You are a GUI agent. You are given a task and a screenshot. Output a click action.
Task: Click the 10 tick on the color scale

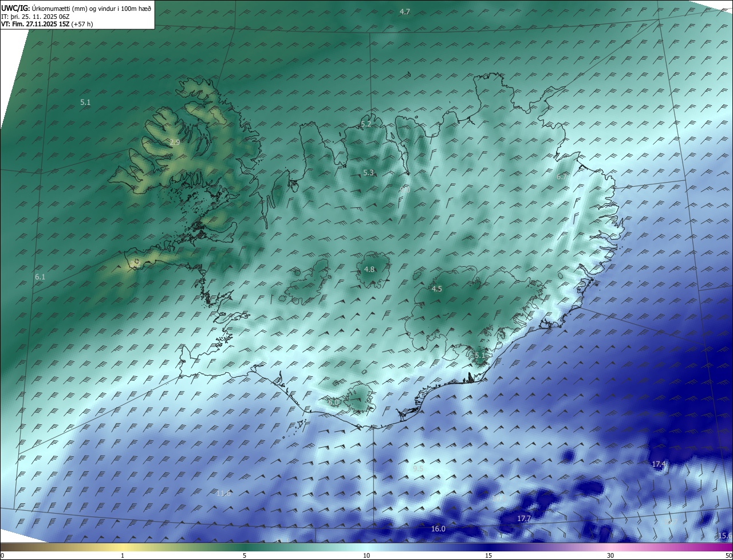coord(366,555)
